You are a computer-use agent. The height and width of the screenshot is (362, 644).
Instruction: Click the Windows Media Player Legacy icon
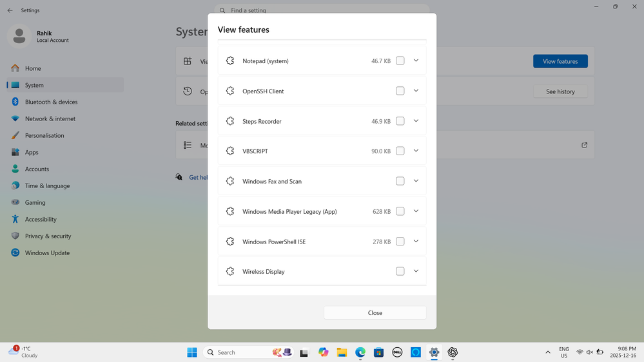coord(230,211)
